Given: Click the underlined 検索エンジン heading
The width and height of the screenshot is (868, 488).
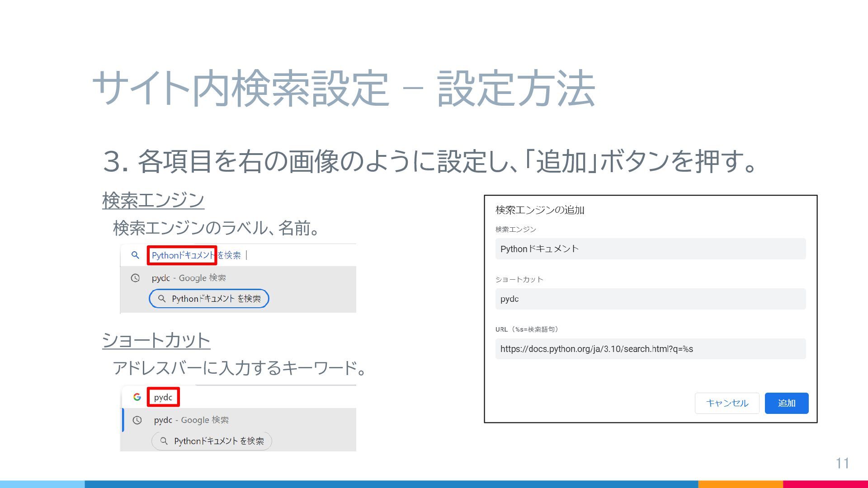Looking at the screenshot, I should pyautogui.click(x=153, y=200).
